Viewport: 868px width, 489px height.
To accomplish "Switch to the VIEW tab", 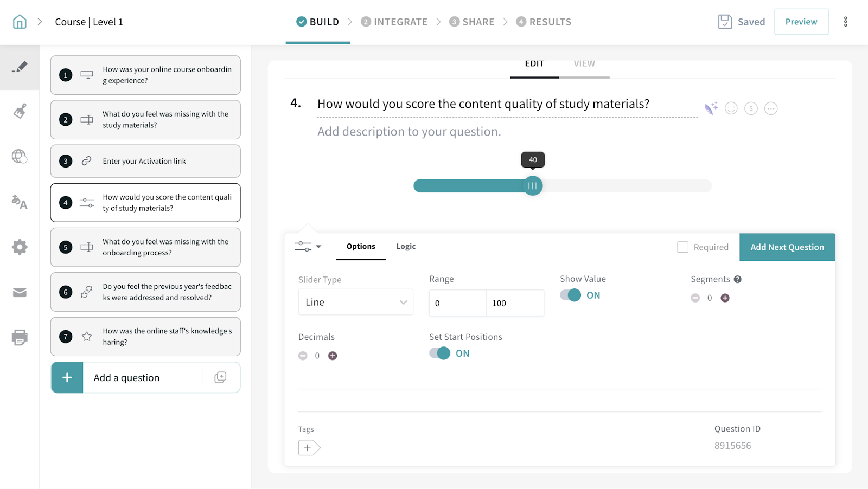I will (x=584, y=64).
